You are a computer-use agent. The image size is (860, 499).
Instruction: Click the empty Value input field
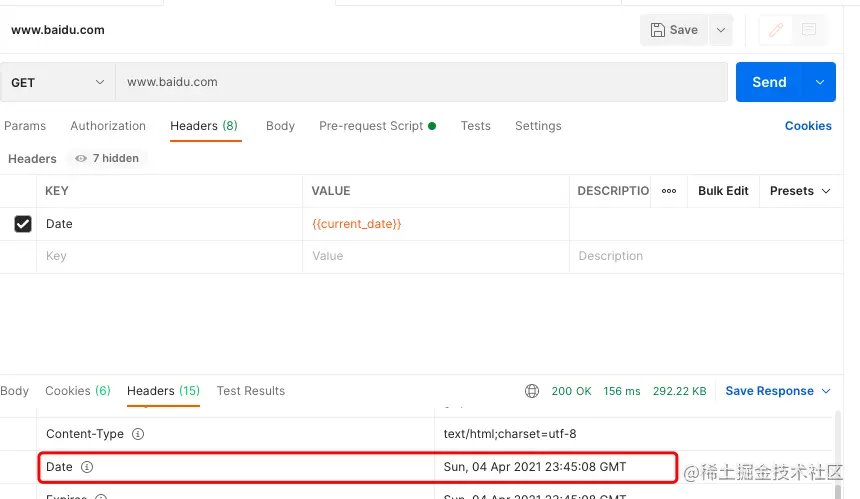tap(436, 256)
